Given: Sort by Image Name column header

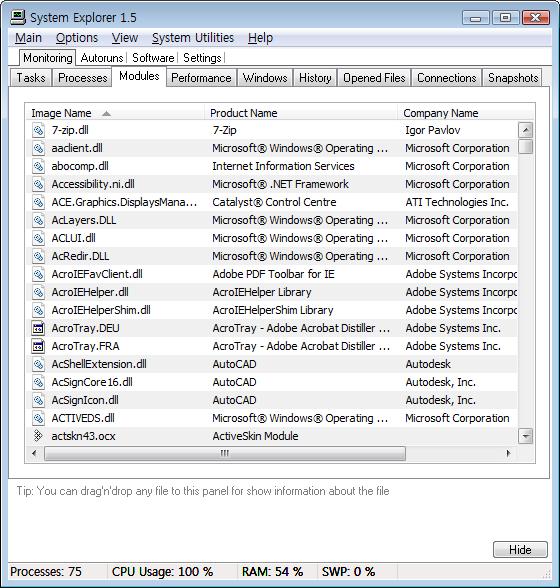Looking at the screenshot, I should click(x=115, y=113).
